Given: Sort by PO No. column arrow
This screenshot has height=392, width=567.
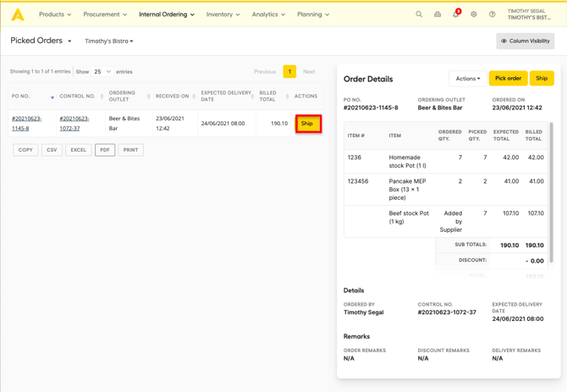Looking at the screenshot, I should click(52, 97).
